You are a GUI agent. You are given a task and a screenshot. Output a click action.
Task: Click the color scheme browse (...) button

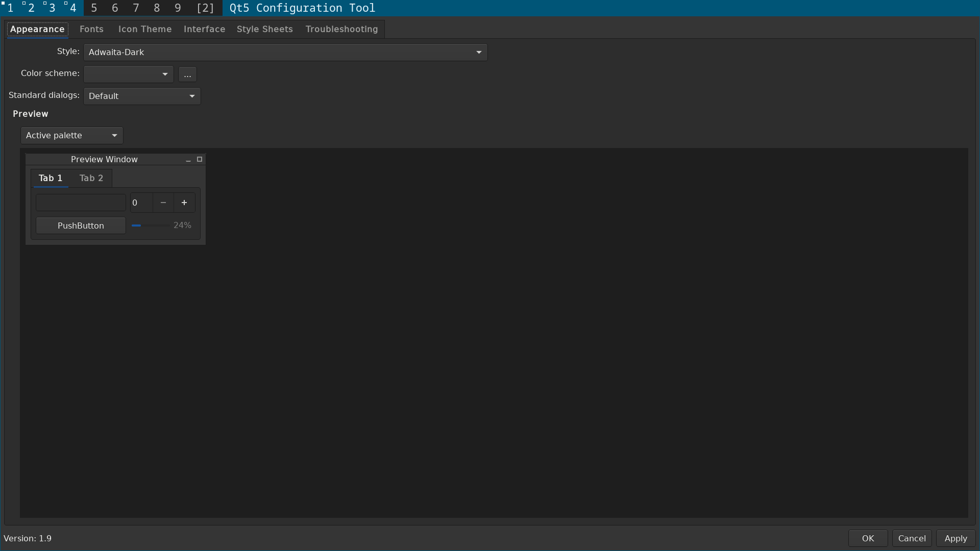(187, 74)
